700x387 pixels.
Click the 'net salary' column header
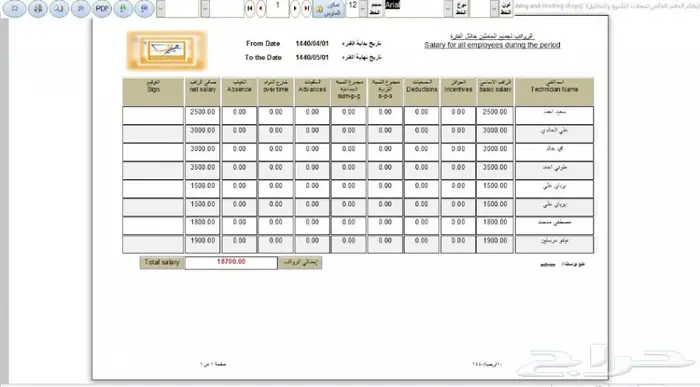pyautogui.click(x=202, y=92)
